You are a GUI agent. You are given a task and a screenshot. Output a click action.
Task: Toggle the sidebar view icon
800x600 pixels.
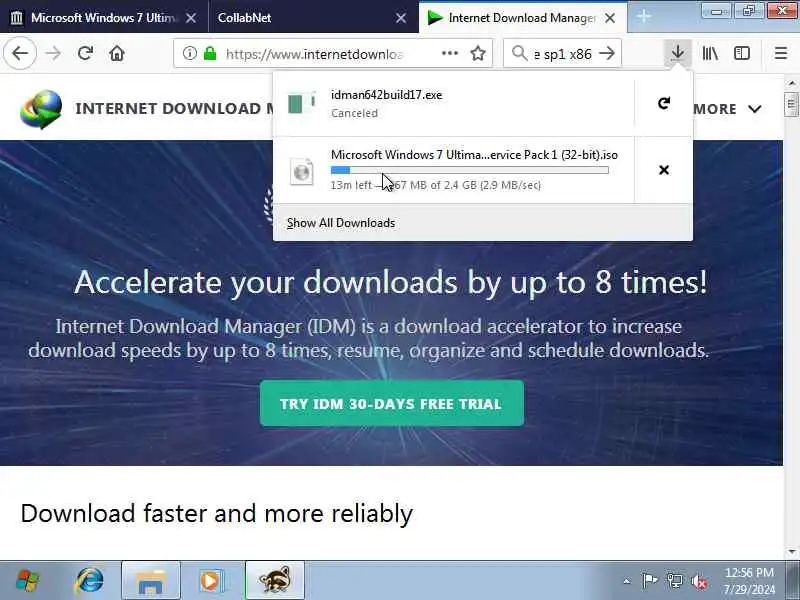[742, 53]
